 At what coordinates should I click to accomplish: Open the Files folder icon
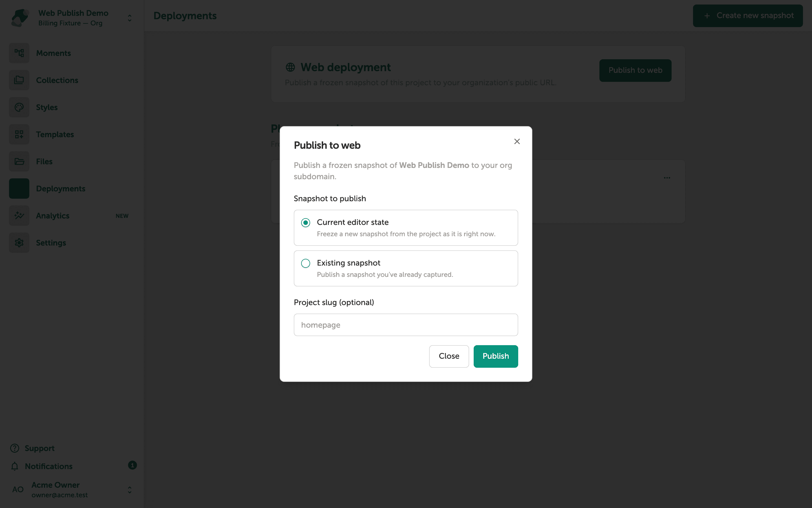19,162
